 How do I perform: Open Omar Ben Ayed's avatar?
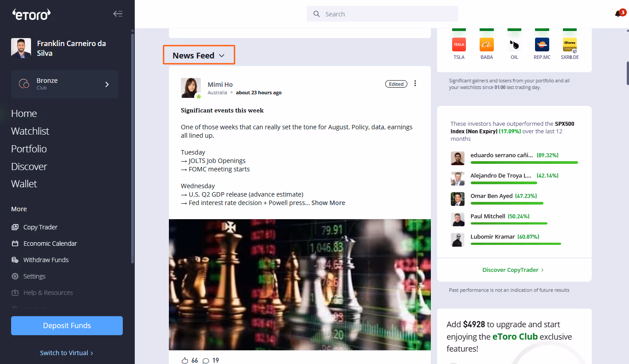pos(457,199)
